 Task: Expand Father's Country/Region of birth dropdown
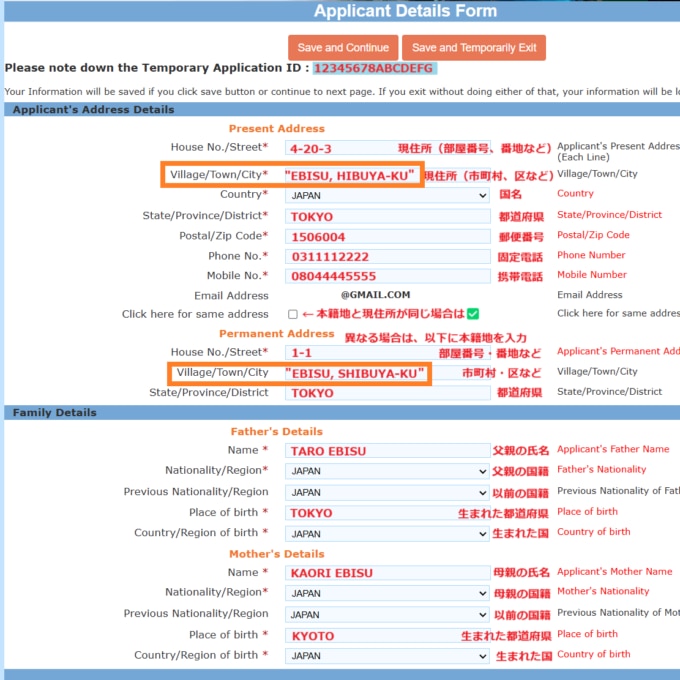coord(387,534)
